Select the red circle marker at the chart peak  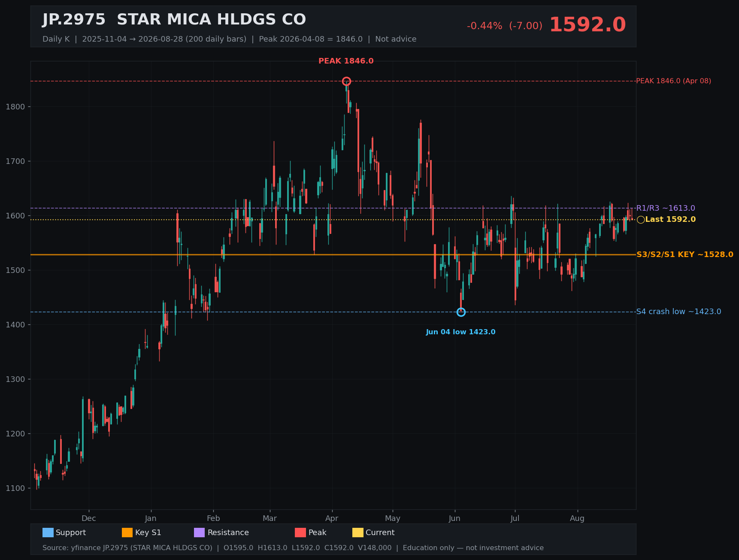pyautogui.click(x=346, y=81)
